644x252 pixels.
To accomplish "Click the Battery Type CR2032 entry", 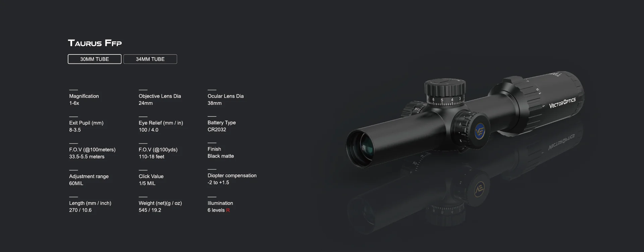I will click(x=222, y=126).
